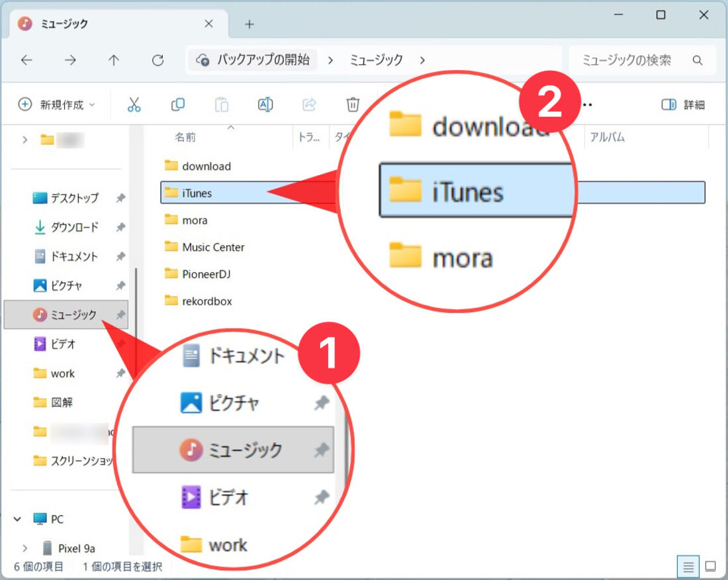
Task: Go up one folder level
Action: point(114,60)
